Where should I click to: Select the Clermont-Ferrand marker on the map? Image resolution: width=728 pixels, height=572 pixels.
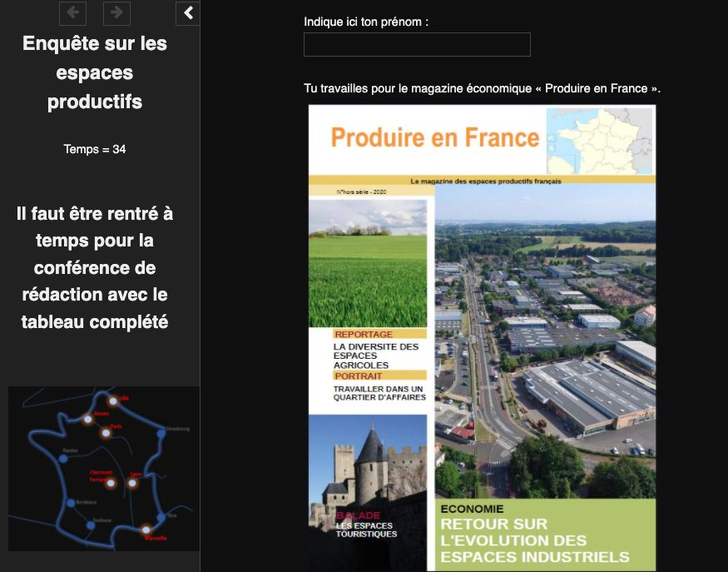(x=111, y=483)
